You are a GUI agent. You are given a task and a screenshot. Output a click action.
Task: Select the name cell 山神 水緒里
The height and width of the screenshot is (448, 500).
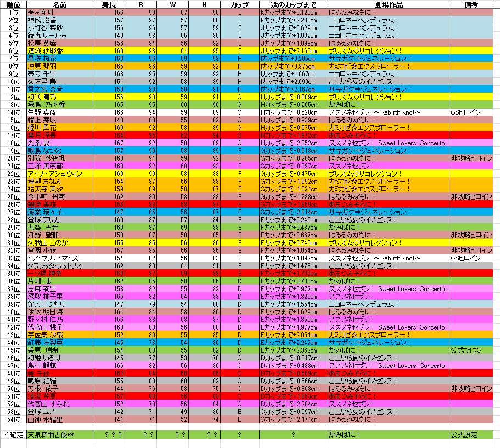pyautogui.click(x=60, y=419)
